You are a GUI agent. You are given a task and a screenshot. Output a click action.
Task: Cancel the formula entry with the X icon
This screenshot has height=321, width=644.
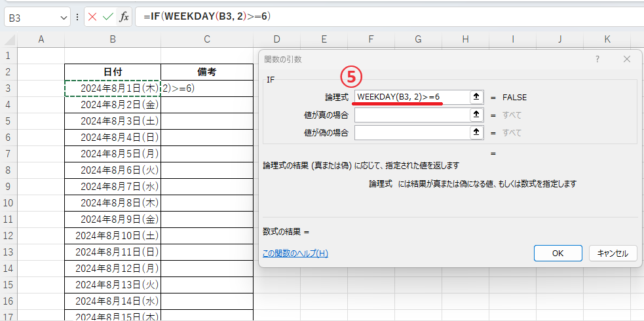coord(92,17)
